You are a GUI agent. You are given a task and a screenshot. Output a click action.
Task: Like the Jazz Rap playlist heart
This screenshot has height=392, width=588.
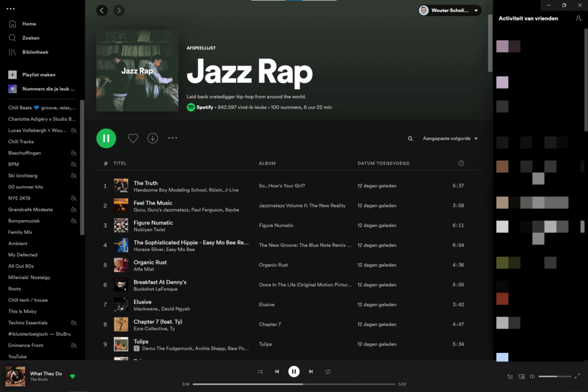click(133, 138)
